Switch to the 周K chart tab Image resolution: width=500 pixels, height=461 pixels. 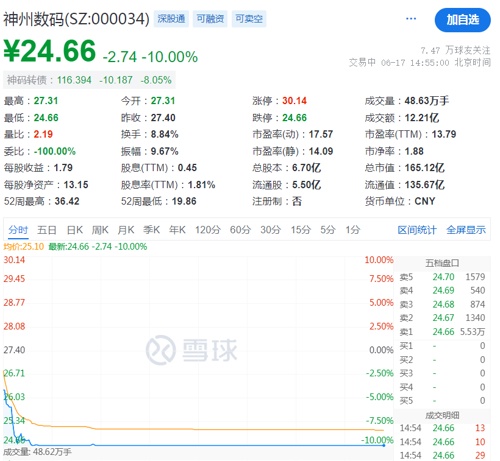click(100, 230)
